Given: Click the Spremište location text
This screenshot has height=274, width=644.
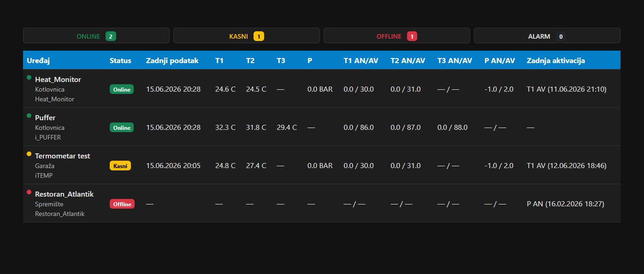Looking at the screenshot, I should pos(49,204).
